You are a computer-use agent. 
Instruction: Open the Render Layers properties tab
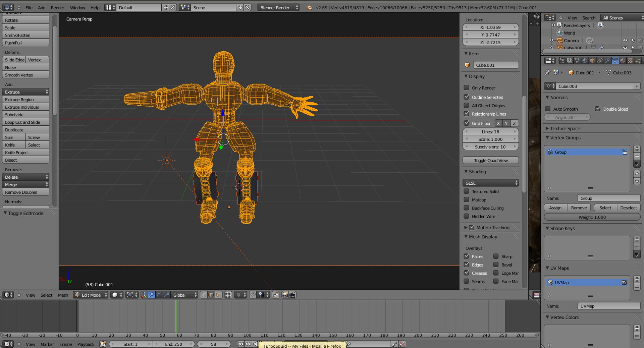point(570,61)
